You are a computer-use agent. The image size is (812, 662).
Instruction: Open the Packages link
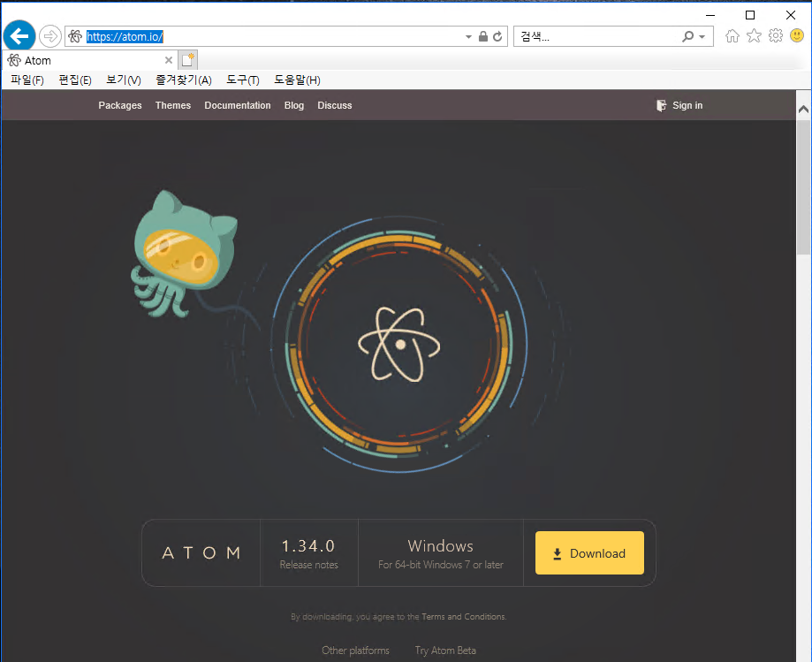click(120, 105)
